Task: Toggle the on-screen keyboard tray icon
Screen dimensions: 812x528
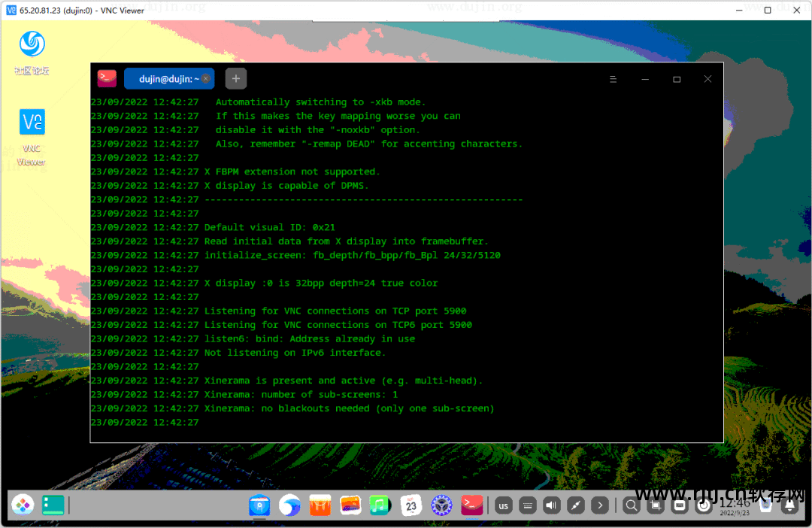Action: click(528, 505)
